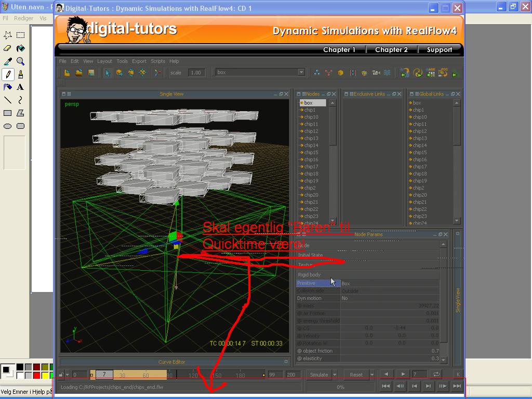Select the Line tool in Paint

point(7,100)
